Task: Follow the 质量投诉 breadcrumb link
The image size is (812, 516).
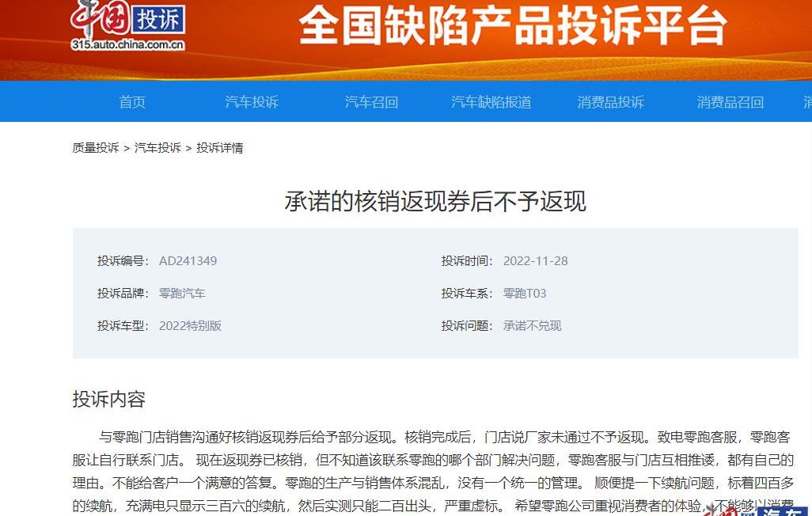Action: tap(96, 148)
